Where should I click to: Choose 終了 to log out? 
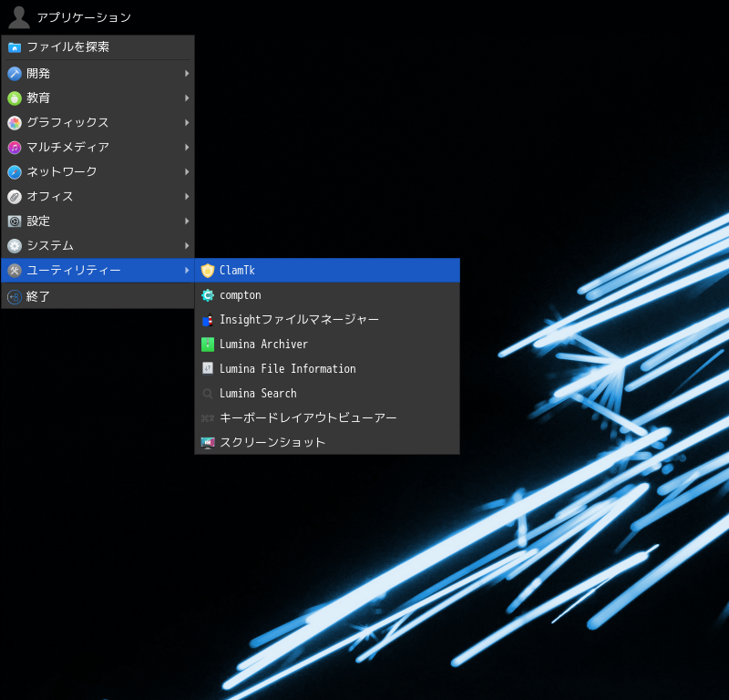(38, 297)
